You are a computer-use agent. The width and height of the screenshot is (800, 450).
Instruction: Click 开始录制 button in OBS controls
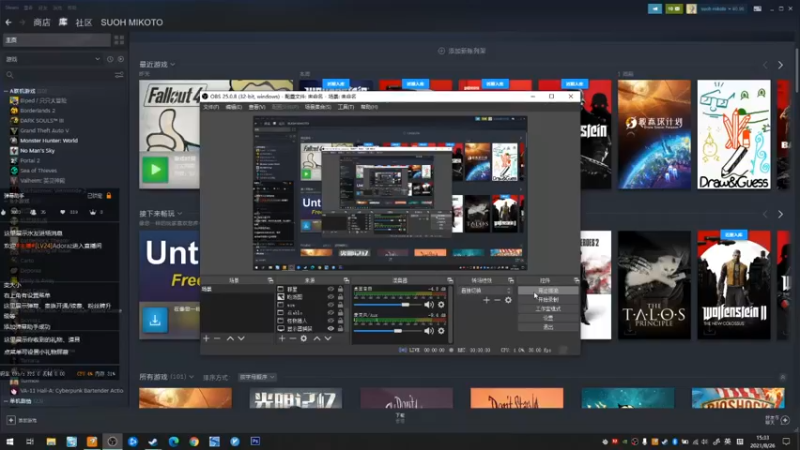pyautogui.click(x=548, y=299)
